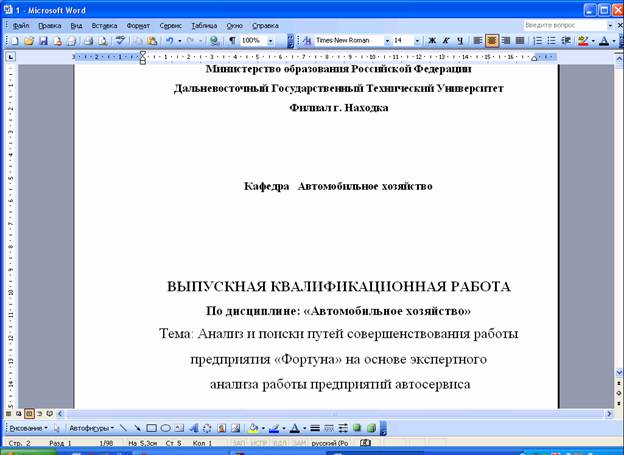Open the Формат menu
Viewport: 624px width, 455px height.
(138, 25)
